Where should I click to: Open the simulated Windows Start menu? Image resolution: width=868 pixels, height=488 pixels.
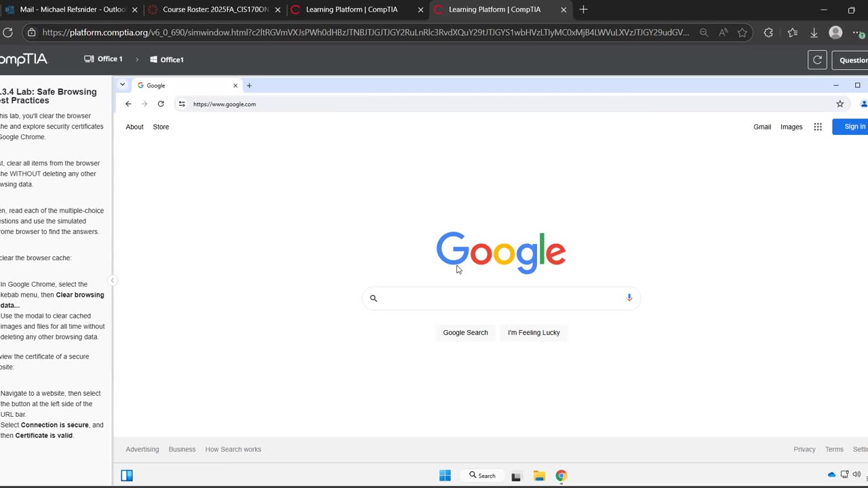click(x=445, y=475)
